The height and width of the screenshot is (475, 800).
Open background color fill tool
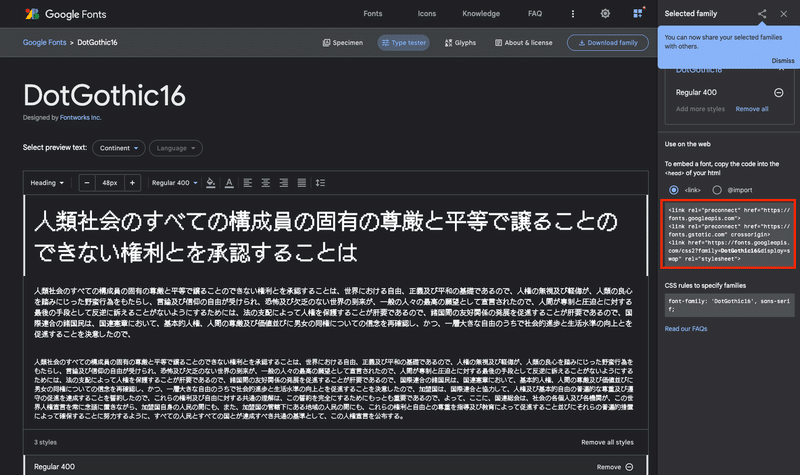tap(210, 183)
